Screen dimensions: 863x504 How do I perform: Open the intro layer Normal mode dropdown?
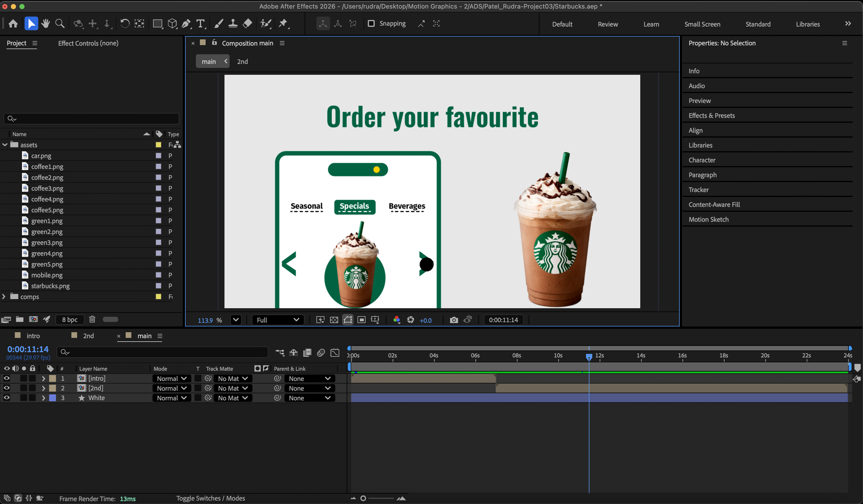[172, 378]
